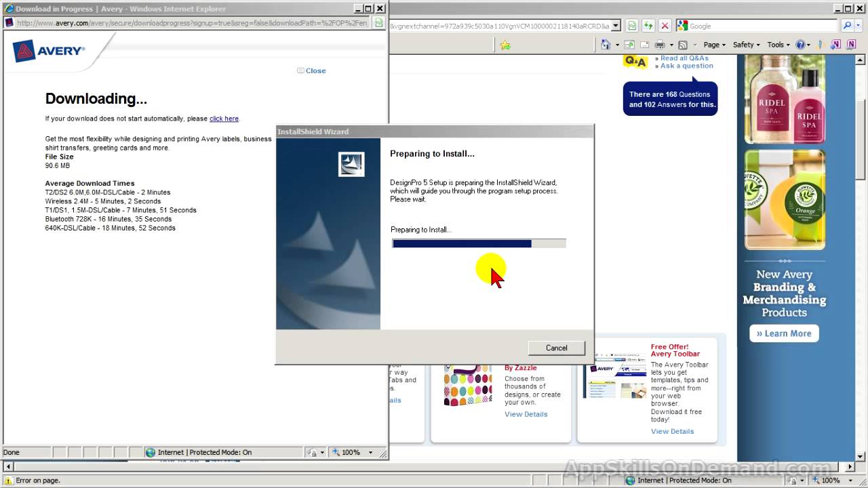Click compatibility view icon in main browser address bar
This screenshot has width=868, height=488.
point(632,26)
